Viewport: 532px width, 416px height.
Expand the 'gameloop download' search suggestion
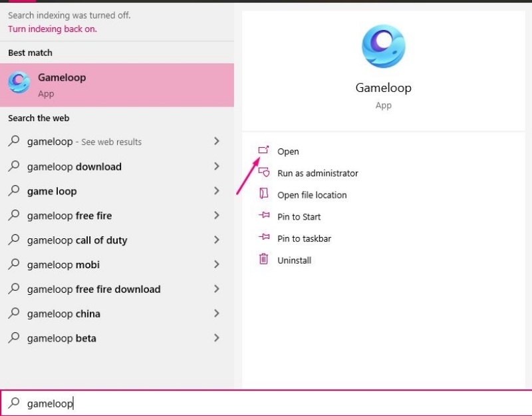coord(216,166)
